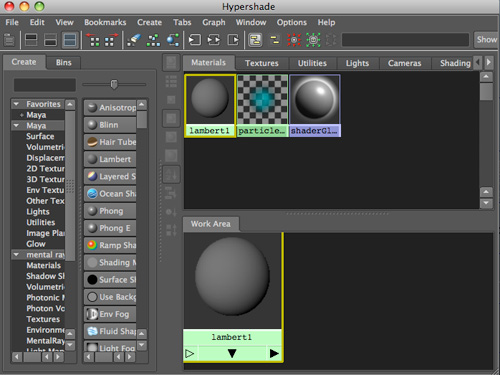This screenshot has width=500, height=375.
Task: Select 2D Textures category
Action: (45, 169)
